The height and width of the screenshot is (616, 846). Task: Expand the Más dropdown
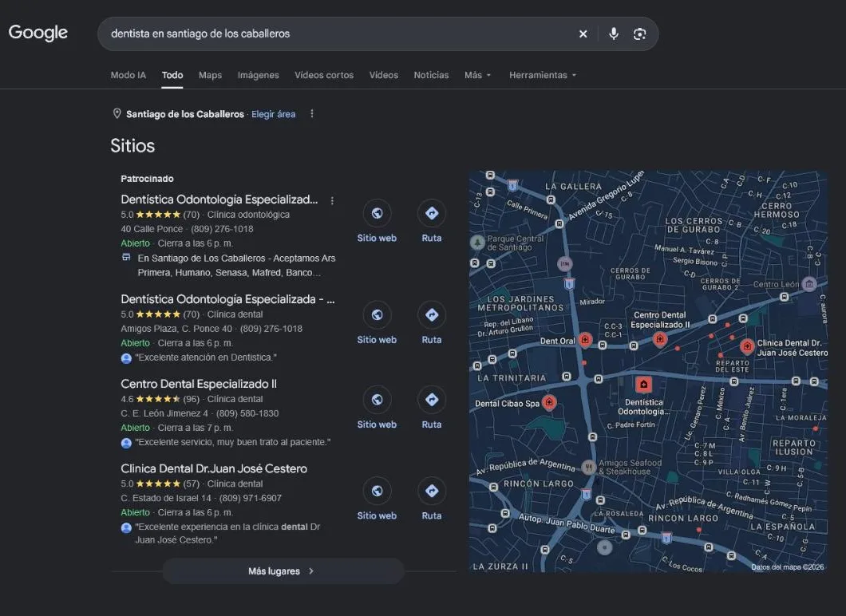(x=477, y=75)
